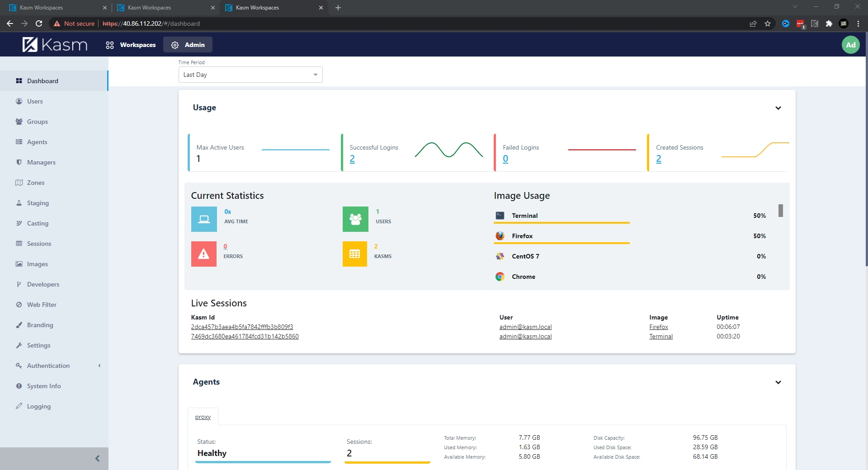Viewport: 868px width, 470px height.
Task: Collapse the Agents panel chevron
Action: (778, 382)
